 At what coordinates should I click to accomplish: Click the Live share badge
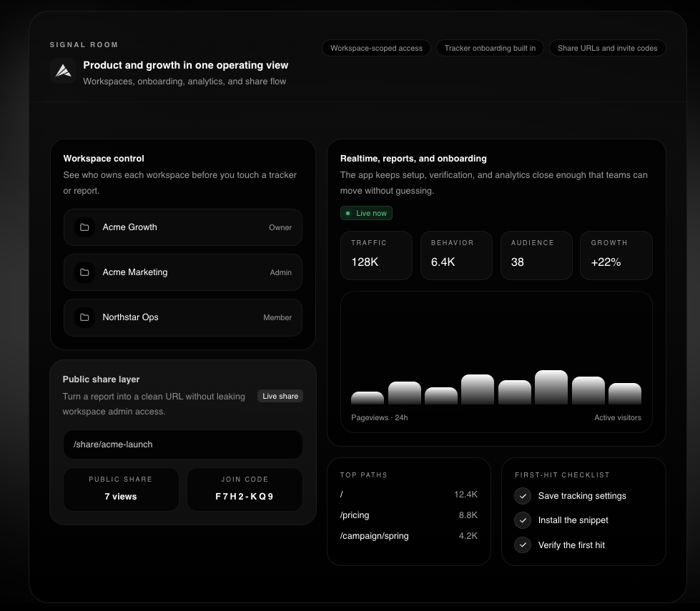tap(280, 396)
